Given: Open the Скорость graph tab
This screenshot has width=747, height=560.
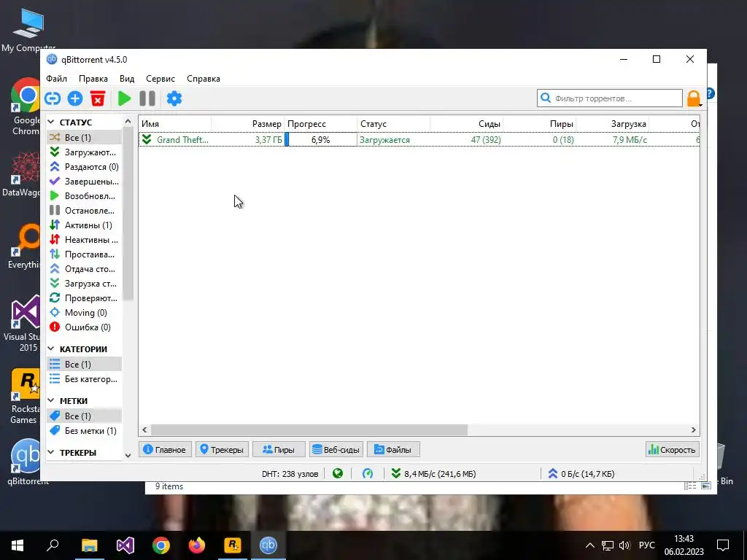Looking at the screenshot, I should coord(672,449).
